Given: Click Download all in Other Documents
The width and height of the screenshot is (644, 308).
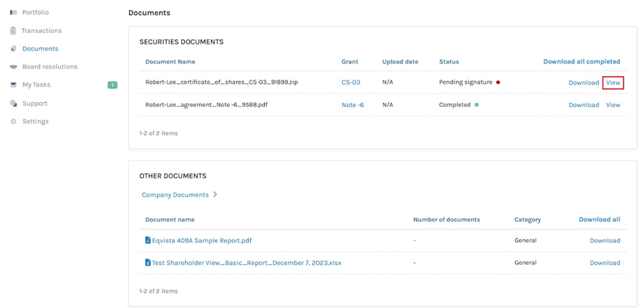Looking at the screenshot, I should [x=599, y=220].
